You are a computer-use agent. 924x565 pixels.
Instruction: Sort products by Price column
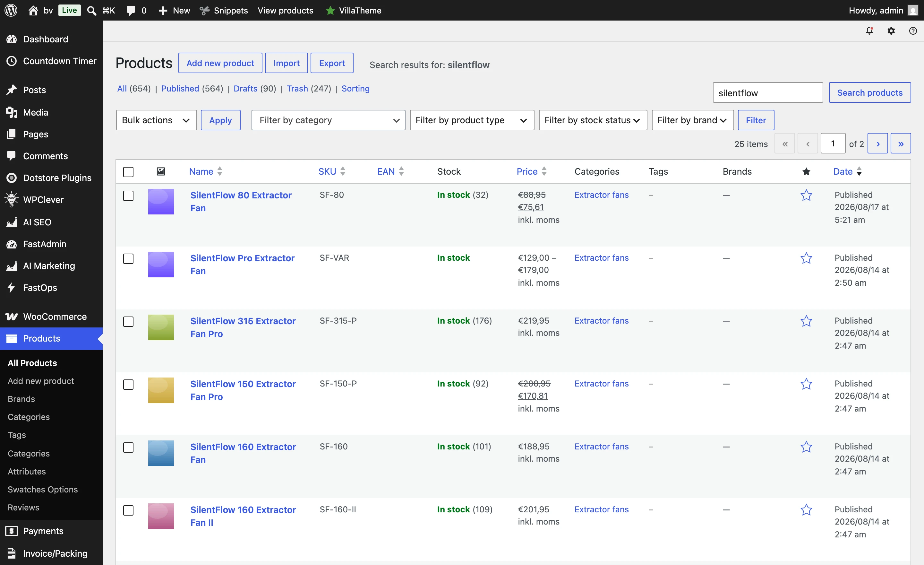pos(531,171)
